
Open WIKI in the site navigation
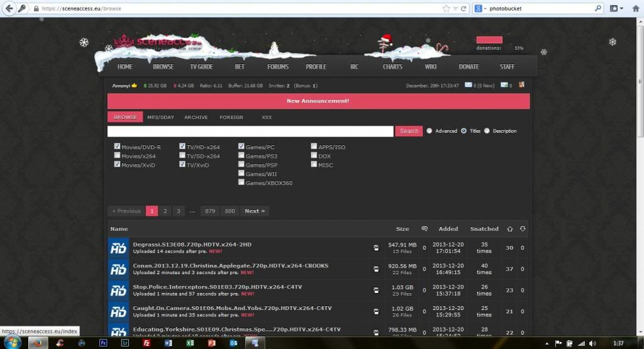tap(430, 67)
